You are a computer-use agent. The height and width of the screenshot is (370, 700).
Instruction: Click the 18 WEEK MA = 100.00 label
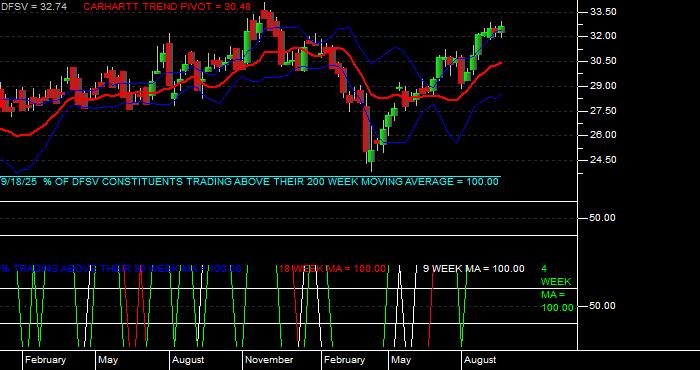point(332,269)
